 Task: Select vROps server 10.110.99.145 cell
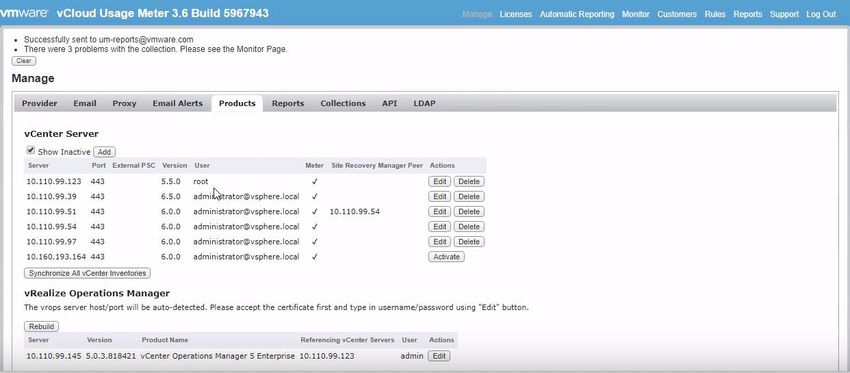point(54,356)
